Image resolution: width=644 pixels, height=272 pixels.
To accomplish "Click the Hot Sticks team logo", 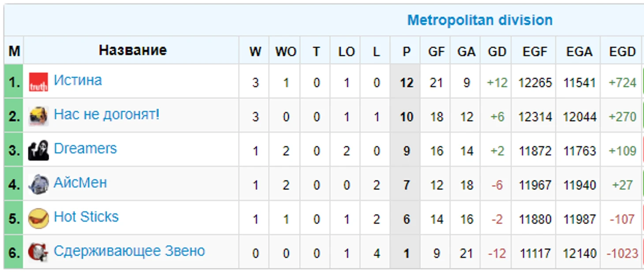I will [38, 219].
